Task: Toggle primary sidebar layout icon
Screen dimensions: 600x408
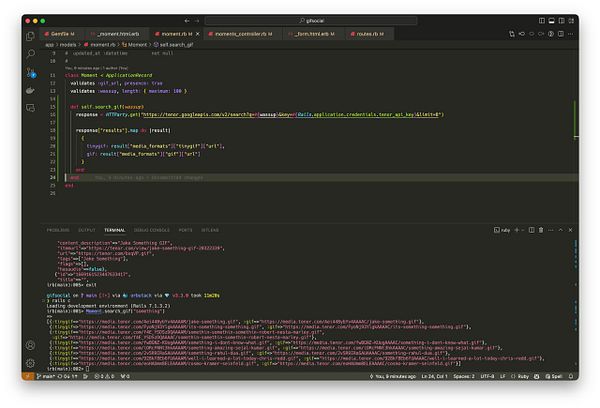Action: pyautogui.click(x=541, y=21)
